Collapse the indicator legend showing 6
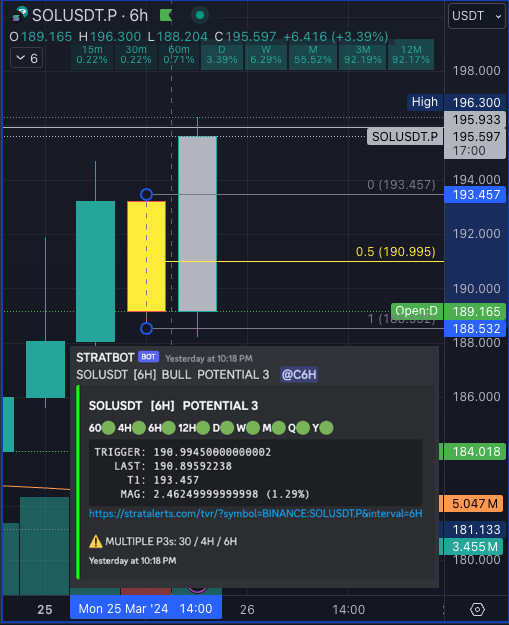Viewport: 509px width, 625px height. tap(27, 58)
